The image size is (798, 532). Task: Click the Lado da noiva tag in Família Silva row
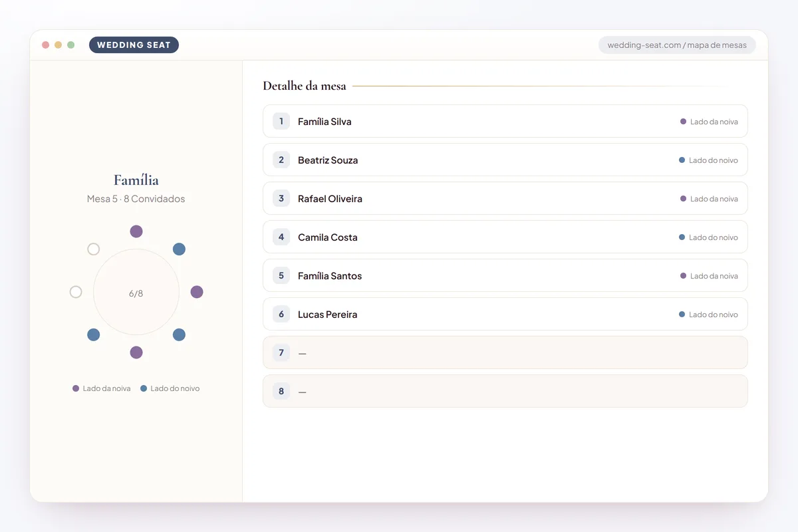pos(709,122)
